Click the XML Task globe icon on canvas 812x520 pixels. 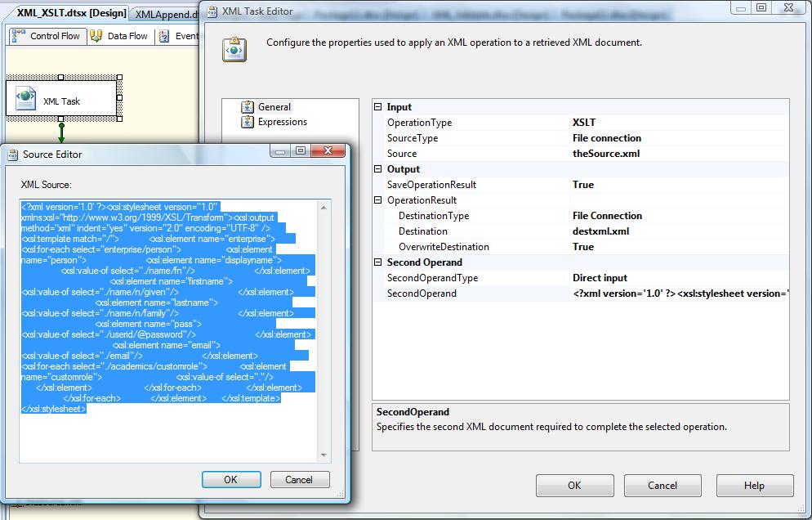(x=26, y=100)
